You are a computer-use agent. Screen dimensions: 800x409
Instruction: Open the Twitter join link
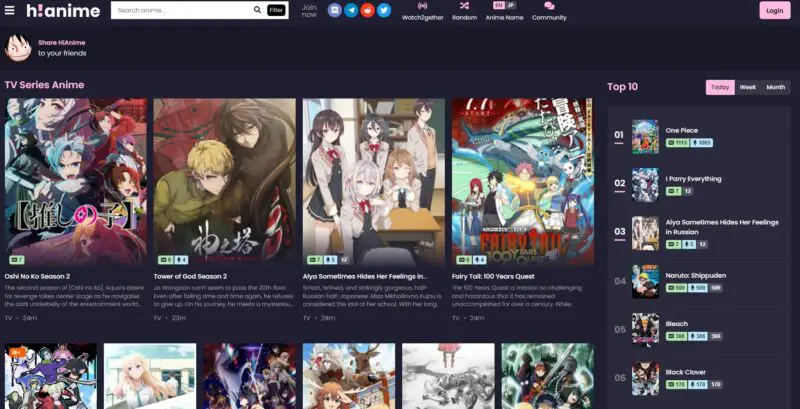(384, 10)
